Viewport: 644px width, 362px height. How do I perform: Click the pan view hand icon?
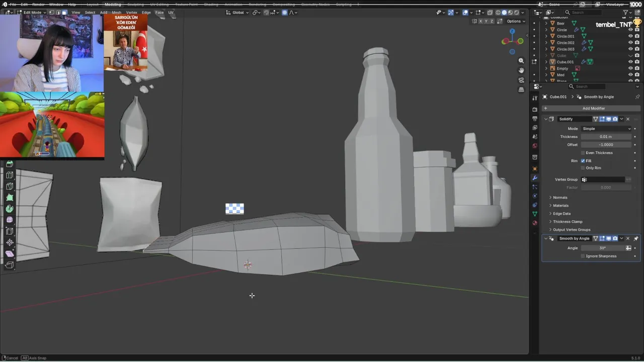tap(521, 70)
